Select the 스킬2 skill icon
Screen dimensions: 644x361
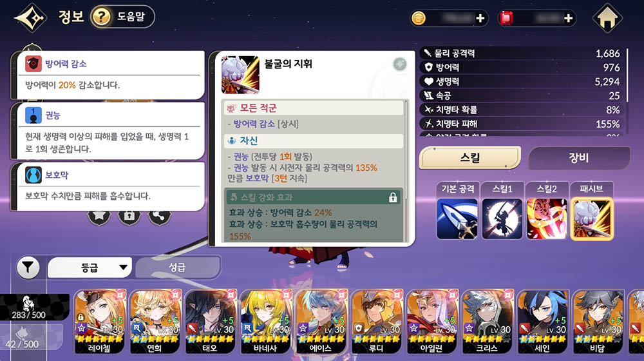coord(547,219)
